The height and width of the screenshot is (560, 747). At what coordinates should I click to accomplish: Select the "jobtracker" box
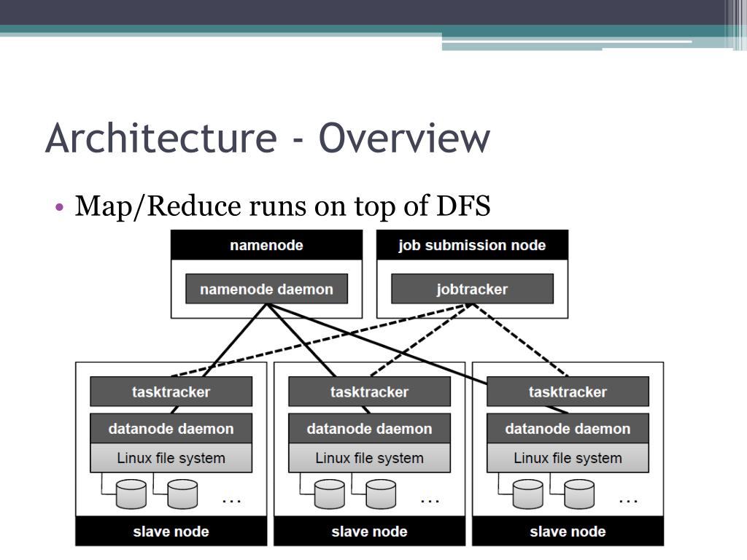click(472, 289)
